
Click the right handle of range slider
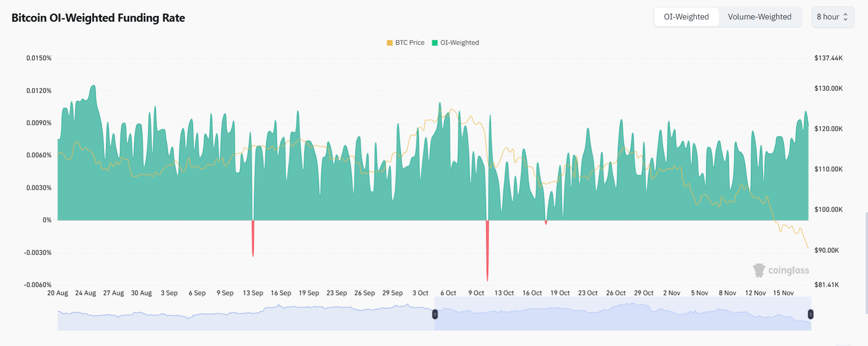[x=811, y=314]
